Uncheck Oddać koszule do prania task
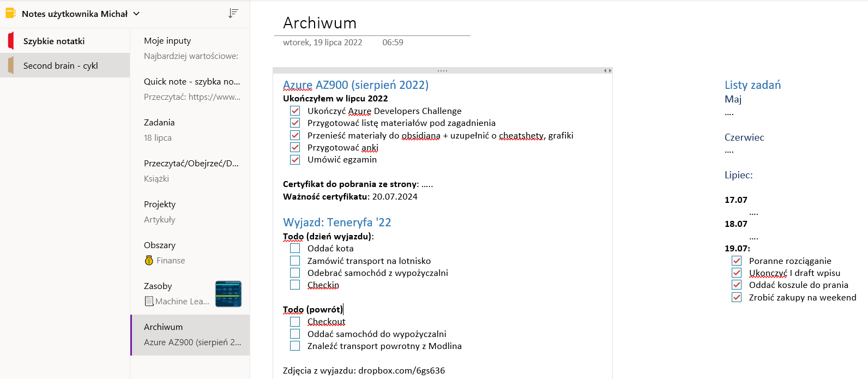This screenshot has width=868, height=379. coord(737,285)
